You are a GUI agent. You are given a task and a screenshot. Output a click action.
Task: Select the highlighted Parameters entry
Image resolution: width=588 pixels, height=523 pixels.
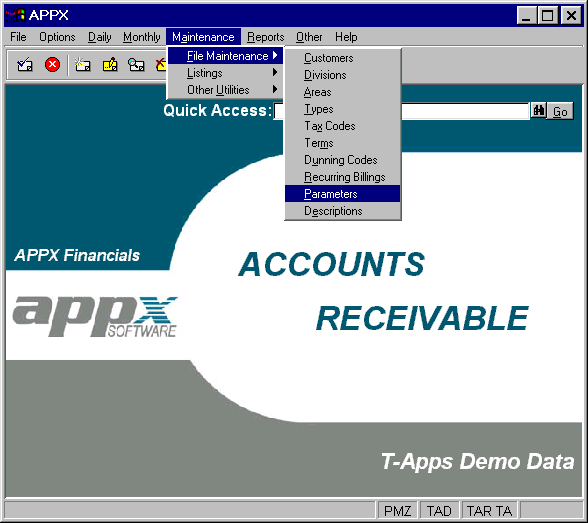pos(342,194)
